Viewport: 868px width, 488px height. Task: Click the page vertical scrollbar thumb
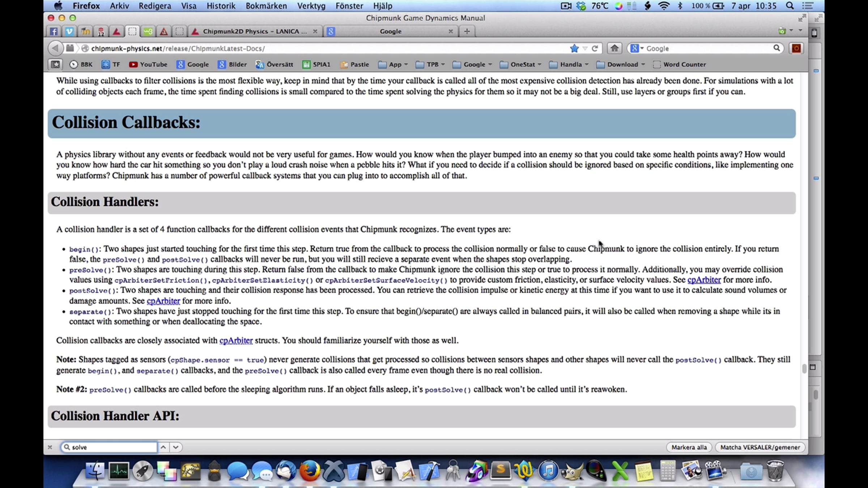coord(804,368)
